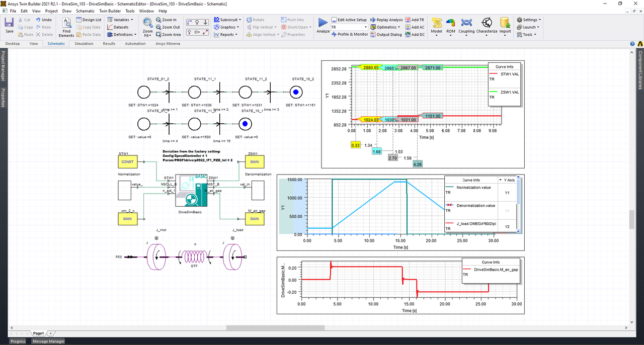Open the File menu
Screen dimensions: 644x345
tap(12, 11)
